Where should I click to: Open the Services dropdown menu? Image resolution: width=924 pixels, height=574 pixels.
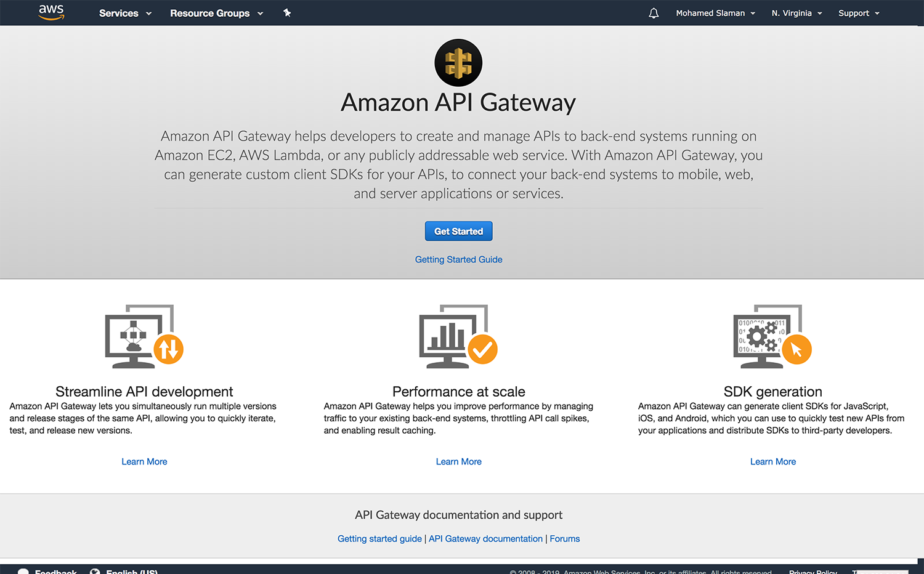tap(125, 13)
